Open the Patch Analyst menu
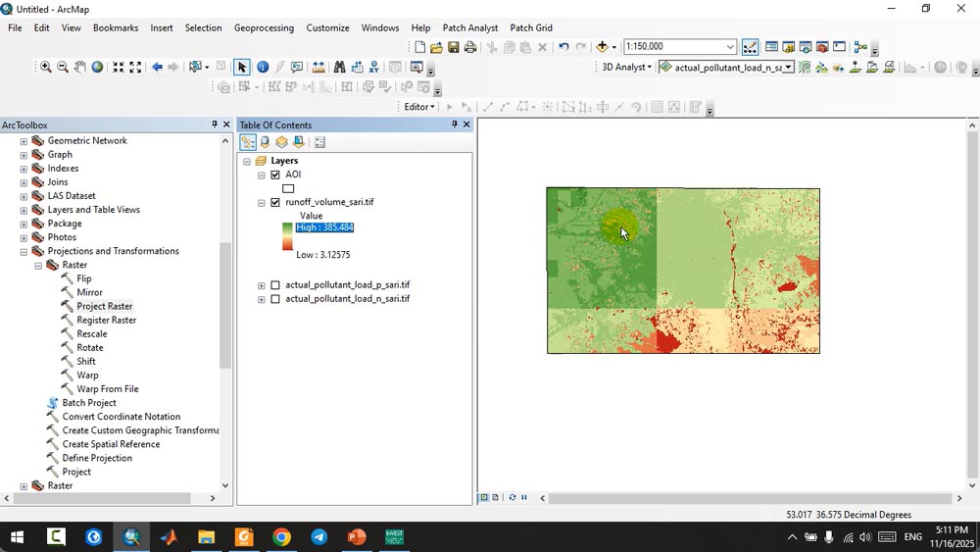Image resolution: width=980 pixels, height=552 pixels. [x=469, y=27]
